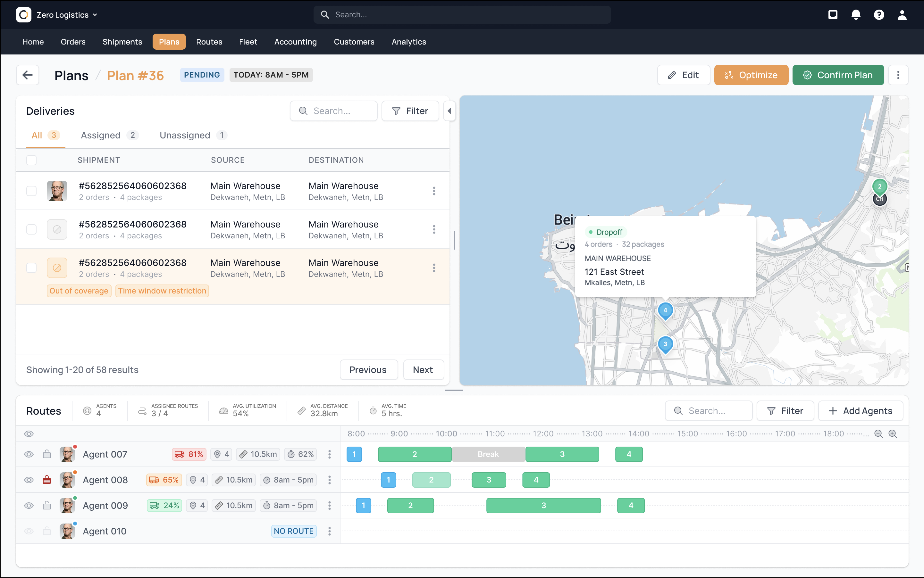924x578 pixels.
Task: Click the back arrow beside Plans
Action: [x=28, y=75]
